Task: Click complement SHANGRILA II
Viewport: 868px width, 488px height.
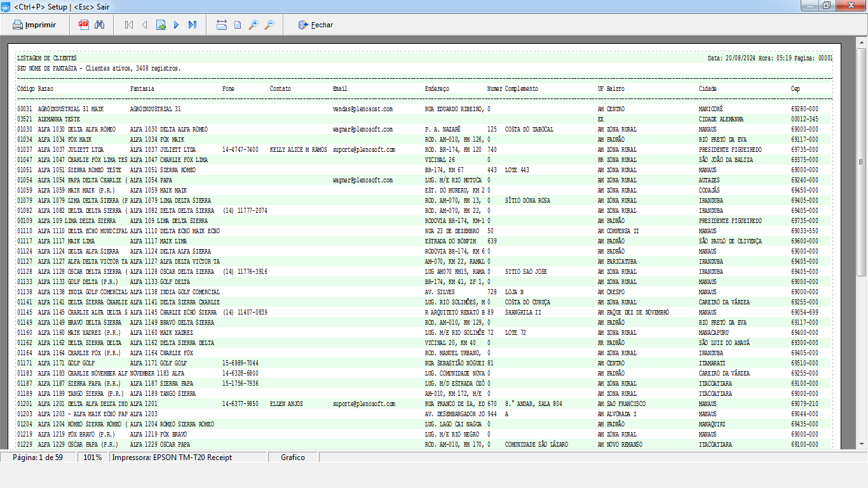Action: pyautogui.click(x=524, y=313)
